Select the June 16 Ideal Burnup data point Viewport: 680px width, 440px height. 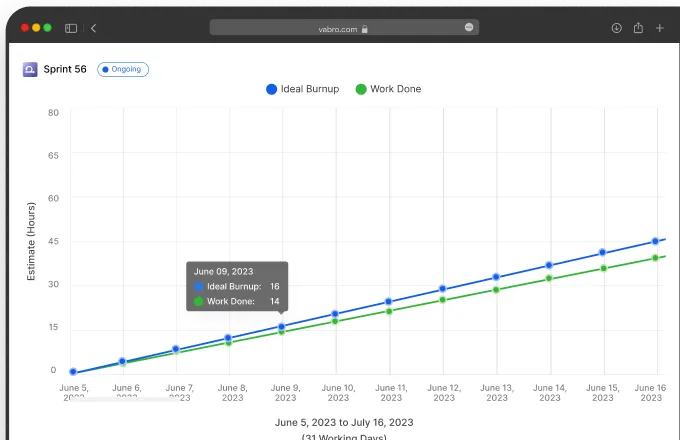656,241
